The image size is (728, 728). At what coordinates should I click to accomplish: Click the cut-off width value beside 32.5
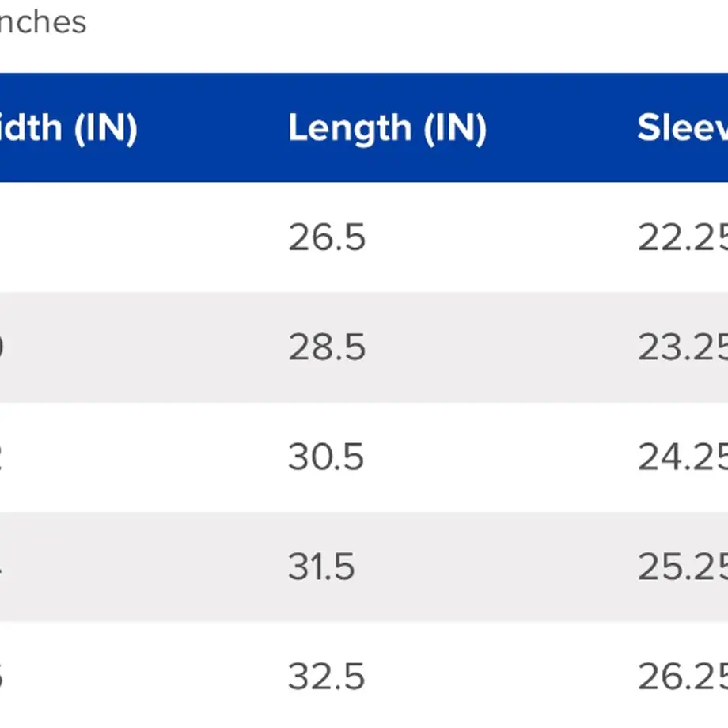pos(2,677)
